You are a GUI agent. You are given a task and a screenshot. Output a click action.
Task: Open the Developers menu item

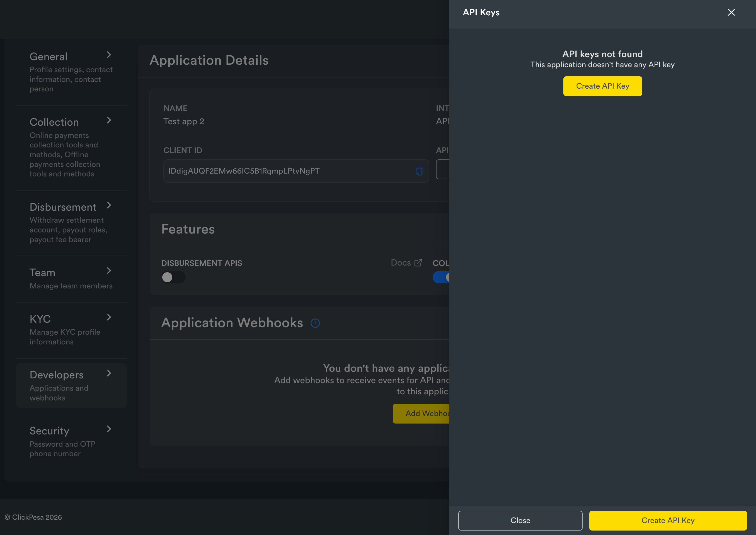click(71, 386)
